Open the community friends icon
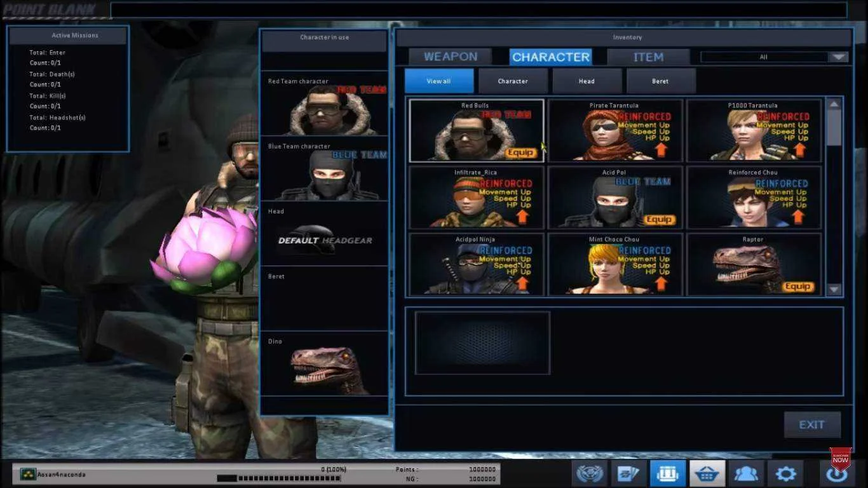 click(x=746, y=473)
